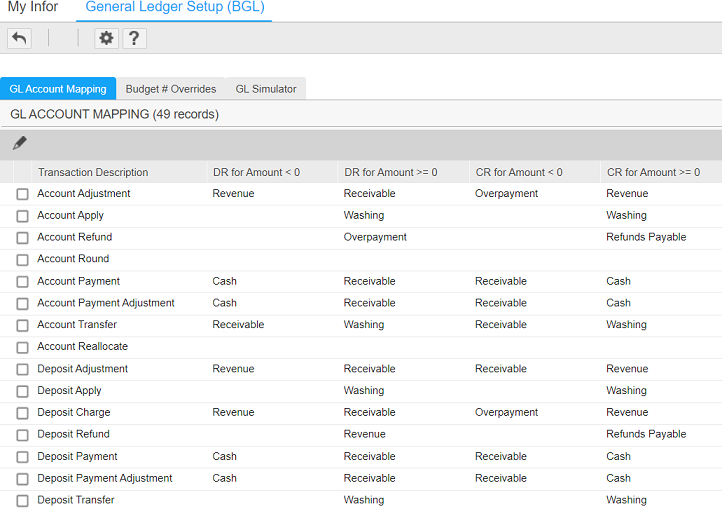Click the Account Payment Adjustment row description
Screen dimensions: 722x509
click(106, 303)
